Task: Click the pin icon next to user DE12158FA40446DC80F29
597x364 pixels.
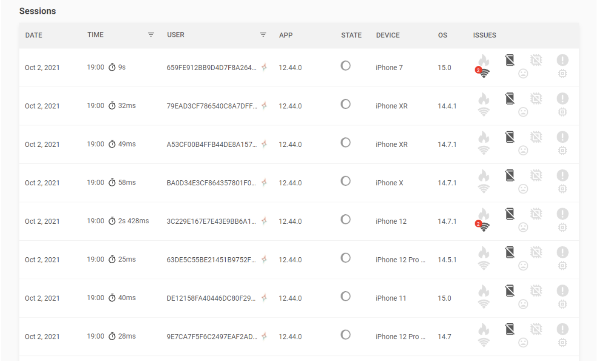Action: (x=264, y=298)
